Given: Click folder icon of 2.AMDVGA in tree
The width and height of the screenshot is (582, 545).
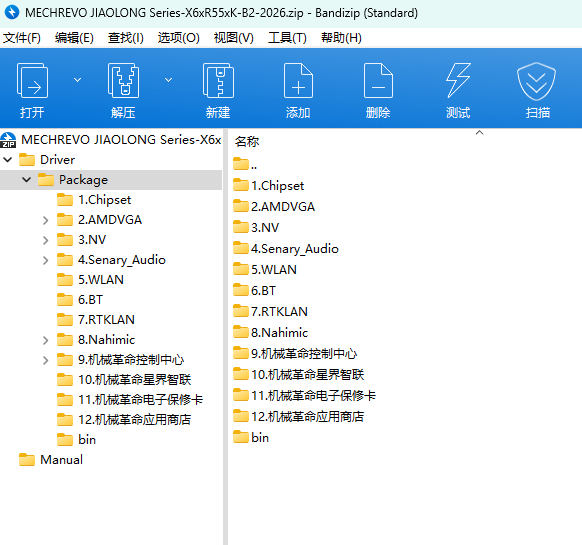Looking at the screenshot, I should coord(65,219).
